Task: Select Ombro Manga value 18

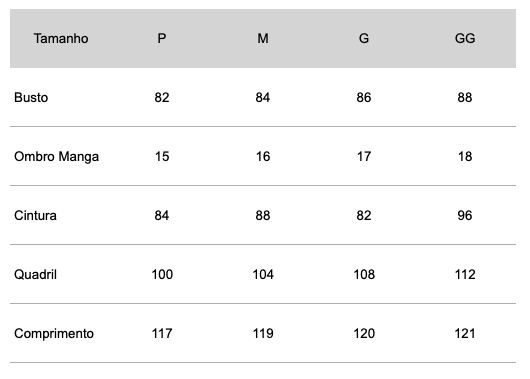Action: click(x=465, y=157)
